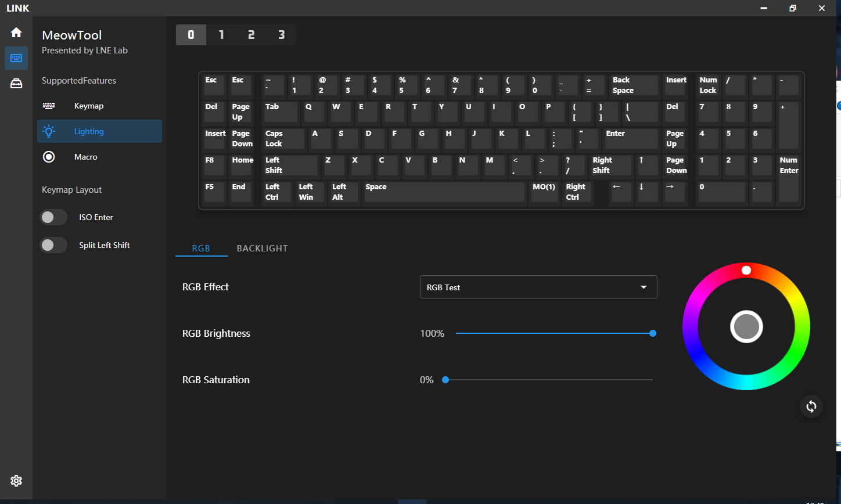Image resolution: width=841 pixels, height=504 pixels.
Task: Open the device icon below the keyboard icon
Action: [x=16, y=84]
